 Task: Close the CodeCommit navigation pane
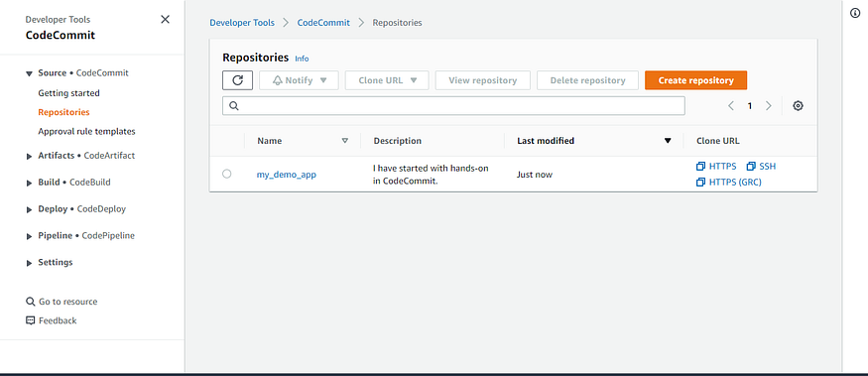[165, 20]
